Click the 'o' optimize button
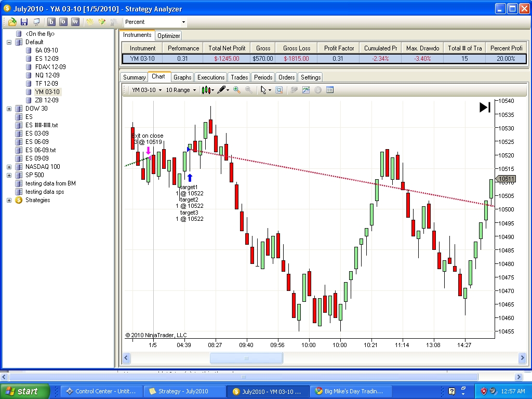This screenshot has height=399, width=532. tap(63, 22)
